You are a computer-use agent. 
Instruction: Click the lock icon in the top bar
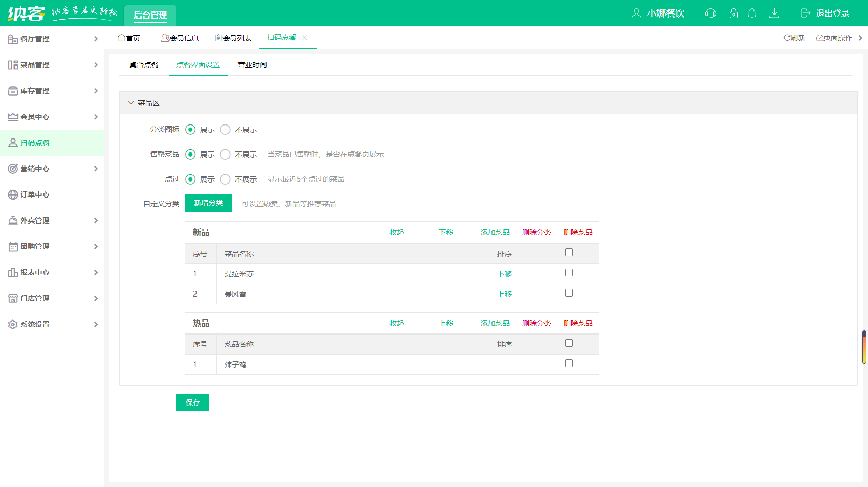point(733,13)
